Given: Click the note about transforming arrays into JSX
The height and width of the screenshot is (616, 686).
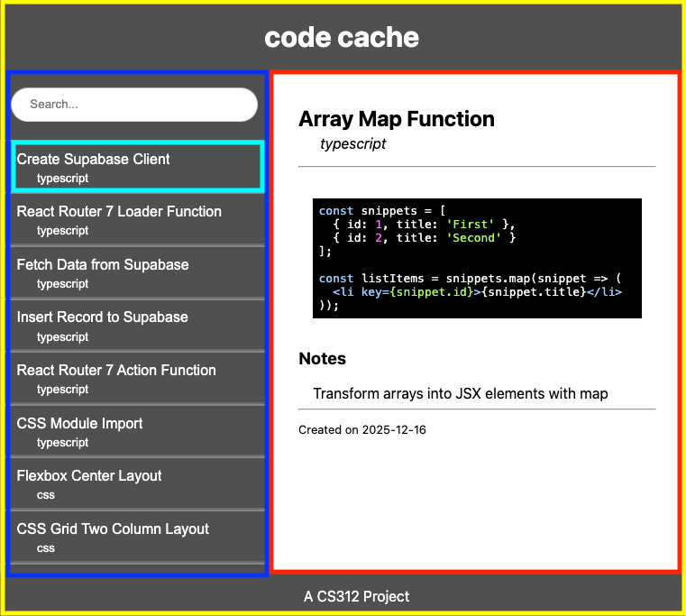Looking at the screenshot, I should pos(460,393).
